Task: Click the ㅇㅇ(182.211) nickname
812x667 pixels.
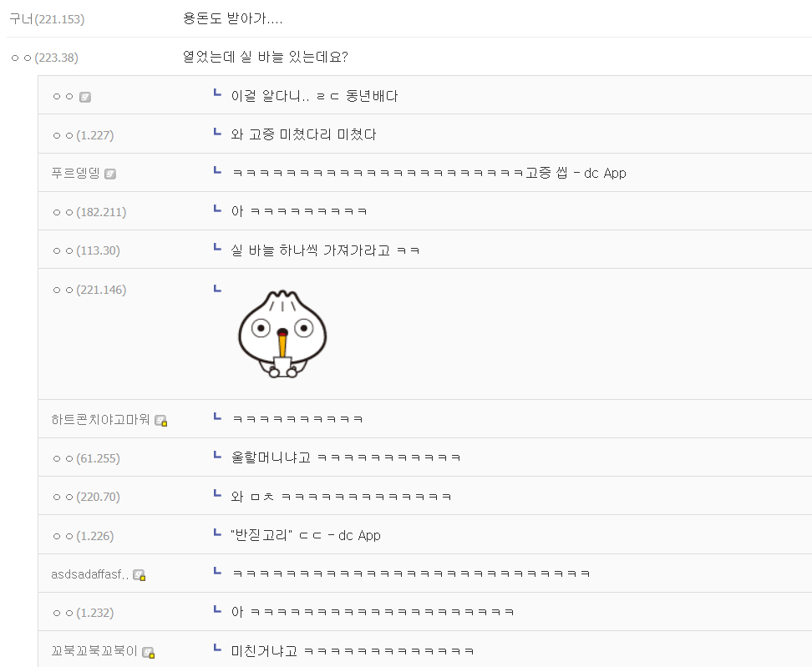Action: (89, 212)
